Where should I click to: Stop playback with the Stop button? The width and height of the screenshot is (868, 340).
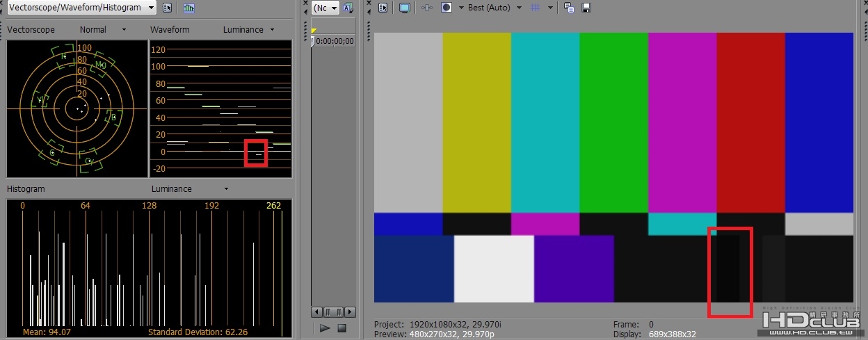tap(341, 328)
